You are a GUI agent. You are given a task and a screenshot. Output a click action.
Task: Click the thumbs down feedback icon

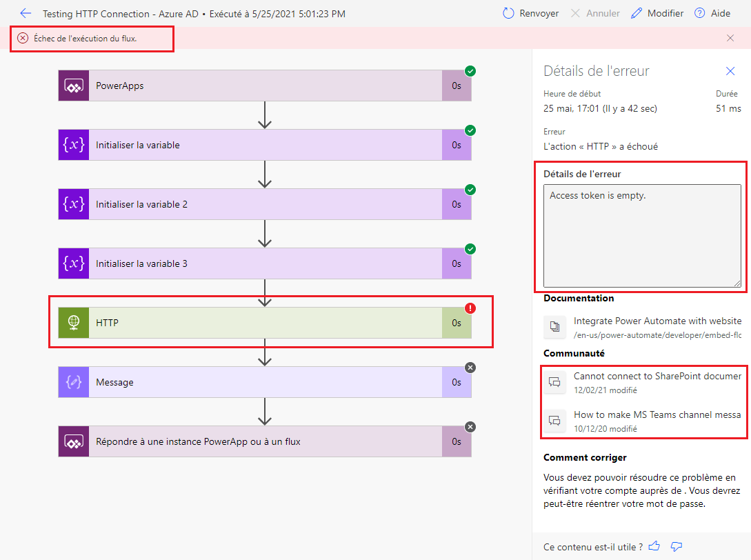(677, 546)
